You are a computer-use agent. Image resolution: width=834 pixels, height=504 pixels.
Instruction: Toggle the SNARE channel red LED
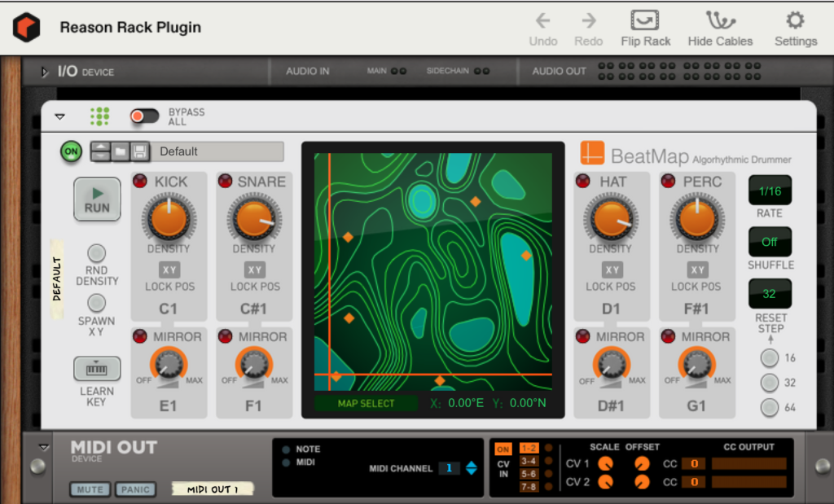[x=225, y=182]
